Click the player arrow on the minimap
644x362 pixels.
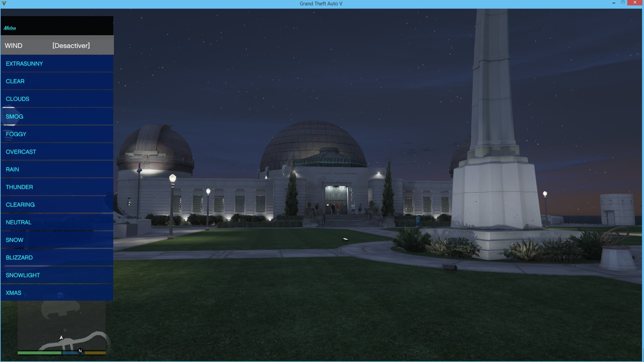pyautogui.click(x=61, y=338)
